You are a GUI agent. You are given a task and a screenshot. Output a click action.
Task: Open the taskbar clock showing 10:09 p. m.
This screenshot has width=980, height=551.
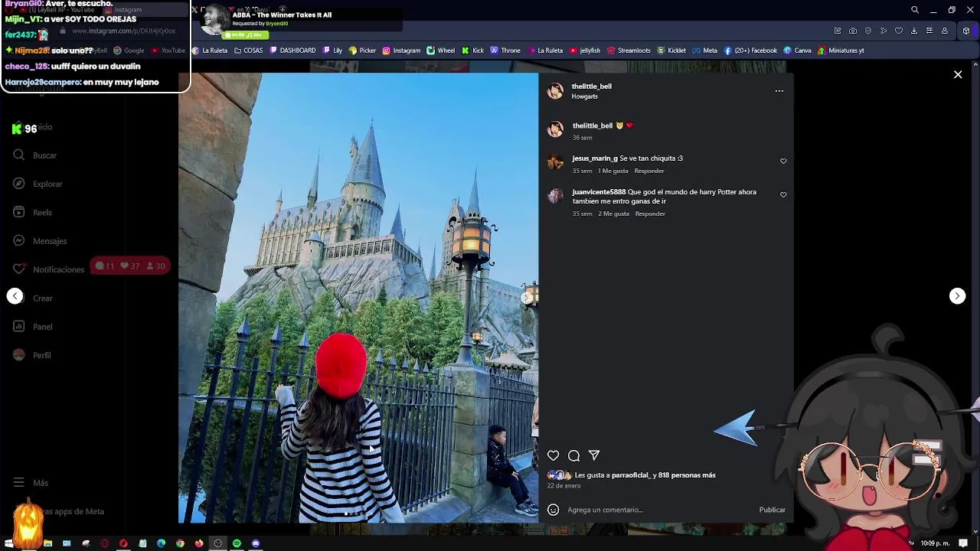[x=935, y=543]
